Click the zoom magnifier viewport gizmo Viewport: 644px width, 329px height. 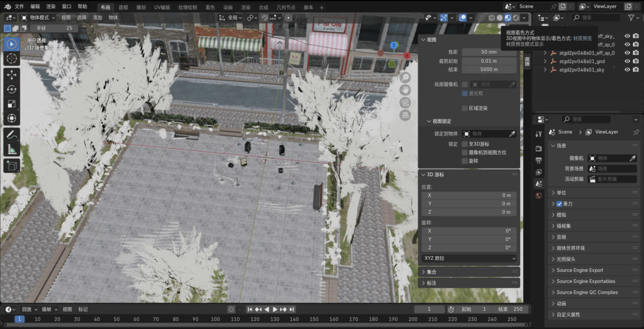point(406,77)
